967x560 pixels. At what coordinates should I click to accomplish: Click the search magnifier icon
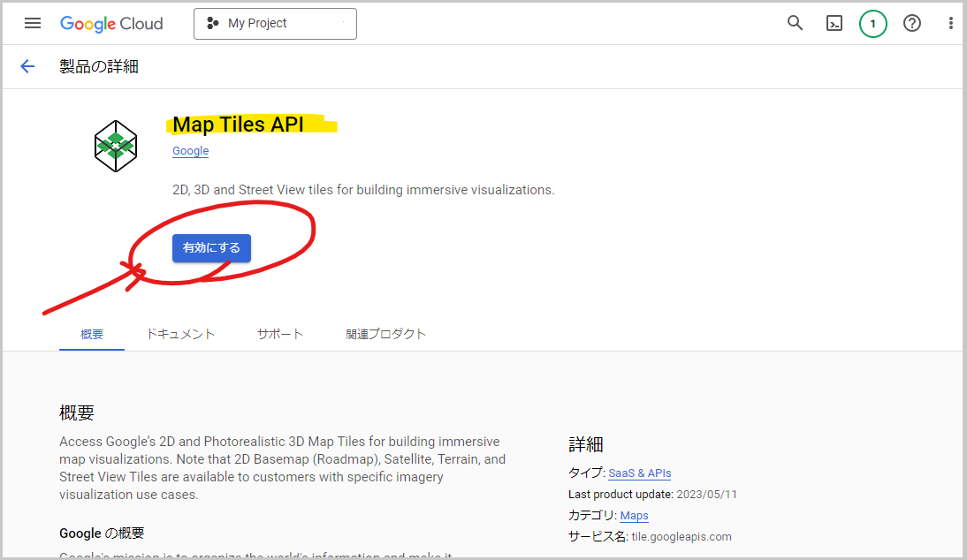pos(795,24)
